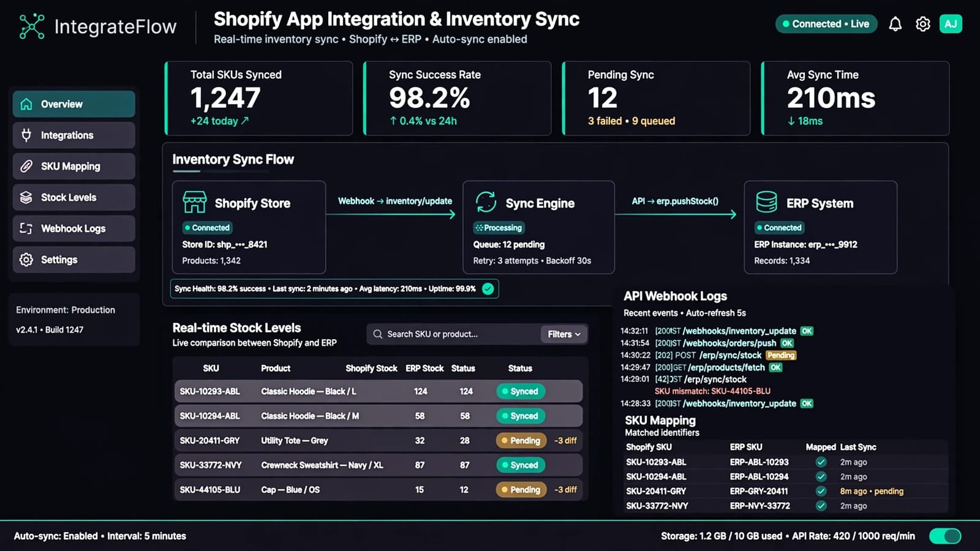980x551 pixels.
Task: Click the Stock Levels layers icon
Action: 26,197
